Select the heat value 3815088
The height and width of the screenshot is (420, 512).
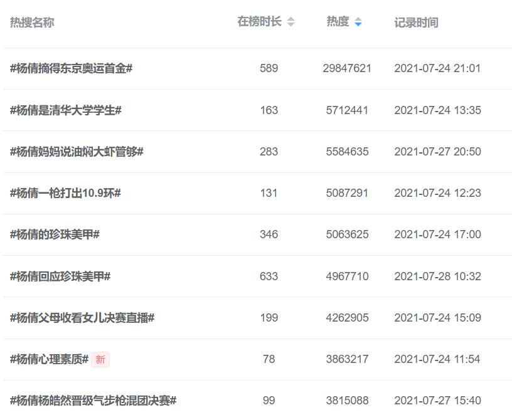[347, 401]
